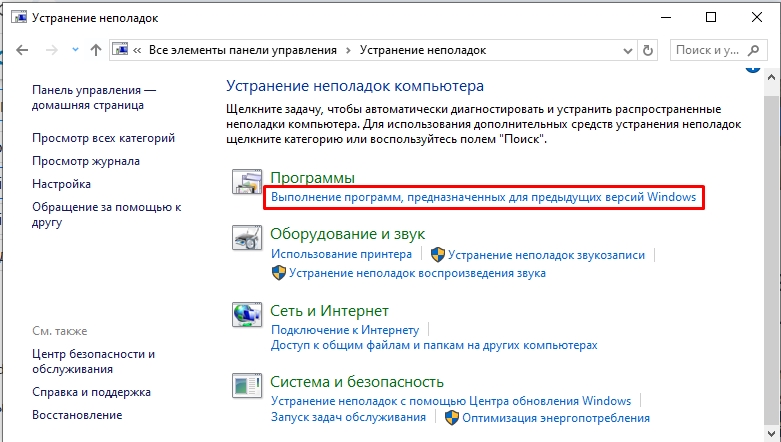Open "Панель управления — домашняя страница" link
The height and width of the screenshot is (442, 781).
94,98
